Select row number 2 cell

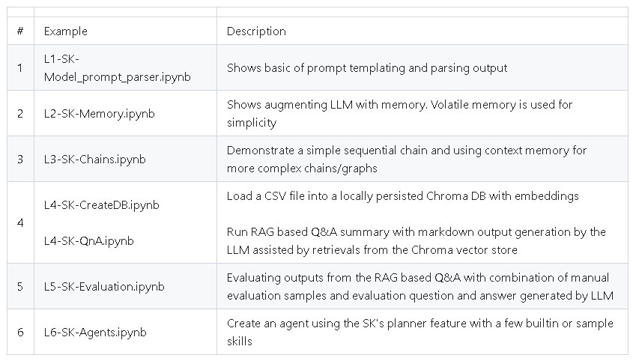[x=20, y=114]
